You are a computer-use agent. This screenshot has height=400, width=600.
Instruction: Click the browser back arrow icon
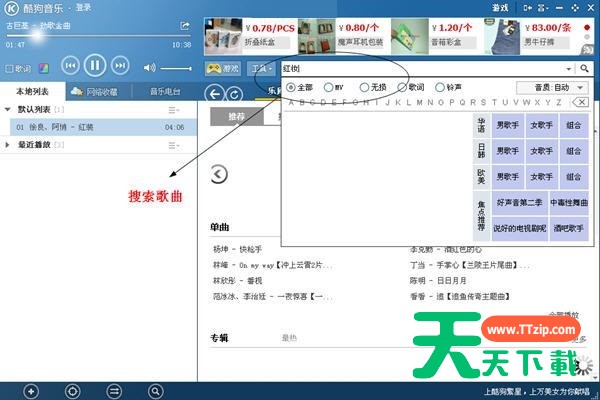pyautogui.click(x=214, y=94)
